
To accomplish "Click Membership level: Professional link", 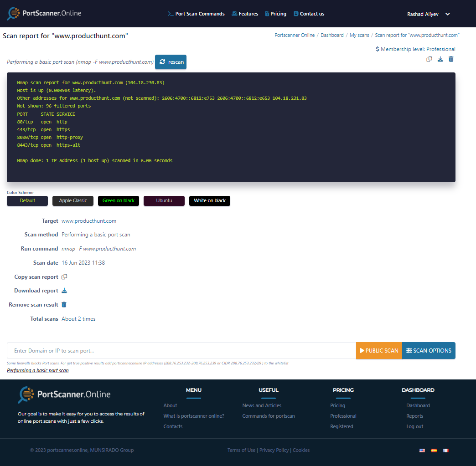I will tap(415, 49).
